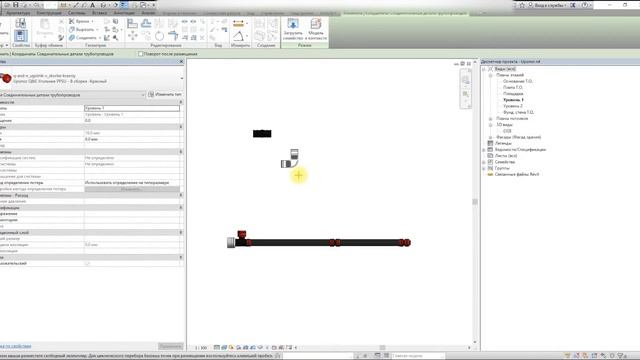Viewport: 640px width, 360px height.
Task: Choose the Врезка geometry tool
Action: [x=81, y=21]
